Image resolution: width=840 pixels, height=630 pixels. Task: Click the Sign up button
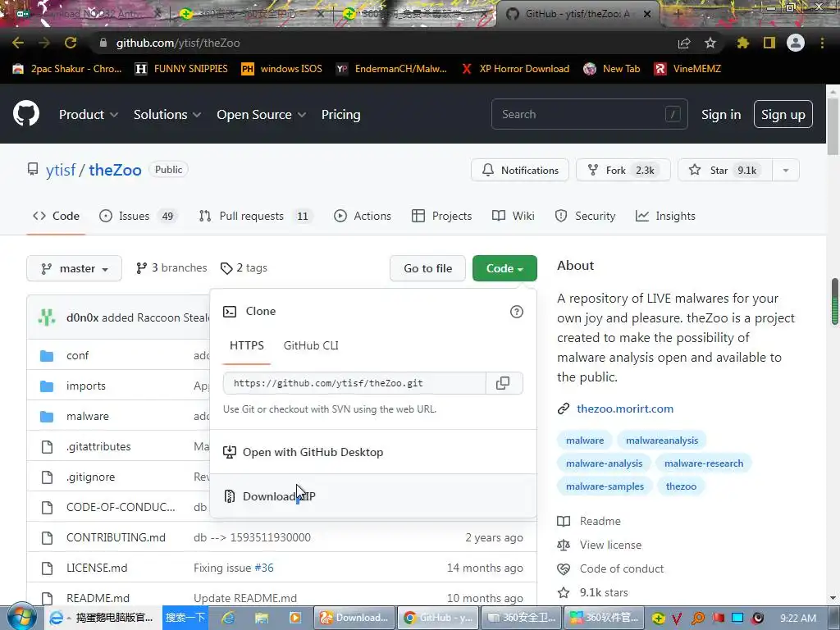coord(783,114)
